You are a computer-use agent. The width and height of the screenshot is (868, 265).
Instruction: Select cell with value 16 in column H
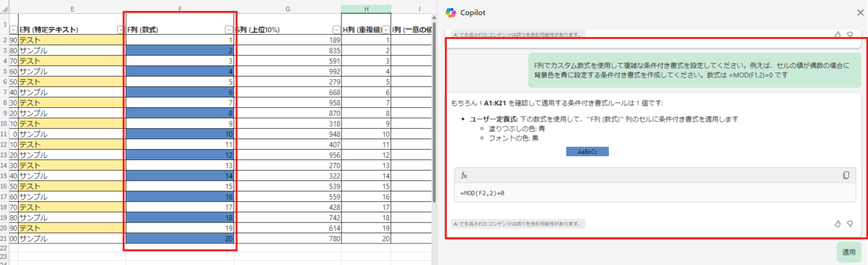click(366, 197)
